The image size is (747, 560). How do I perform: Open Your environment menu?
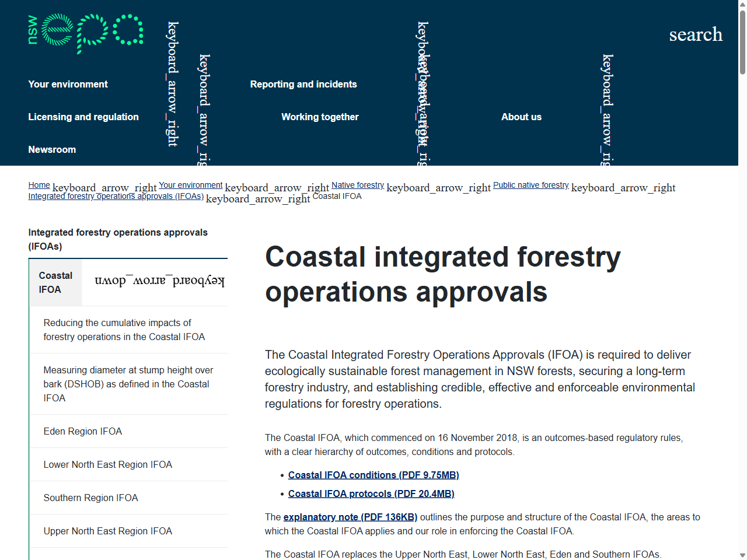coord(68,84)
